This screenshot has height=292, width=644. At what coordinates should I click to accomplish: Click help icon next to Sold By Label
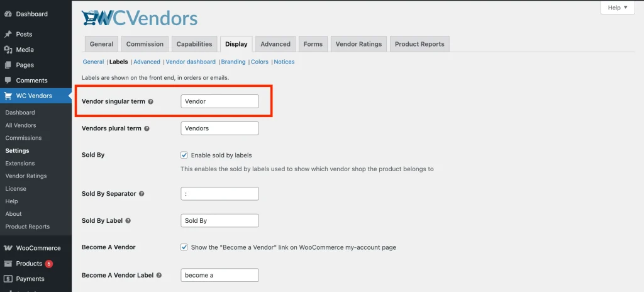128,220
